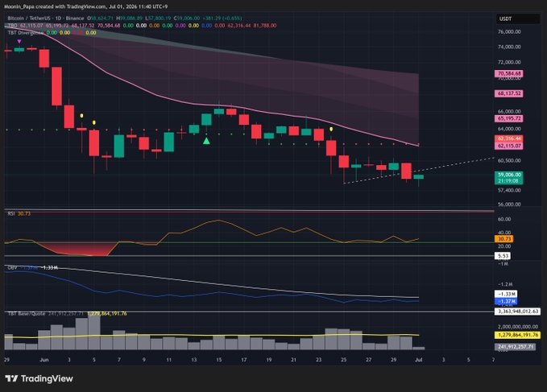547x392 pixels.
Task: Click the Jul label on time axis
Action: coord(419,360)
